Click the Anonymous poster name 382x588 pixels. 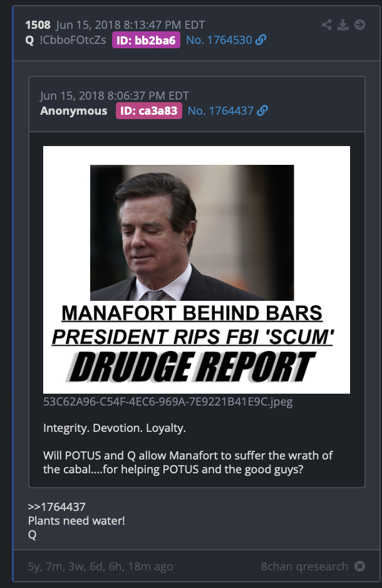coord(74,110)
